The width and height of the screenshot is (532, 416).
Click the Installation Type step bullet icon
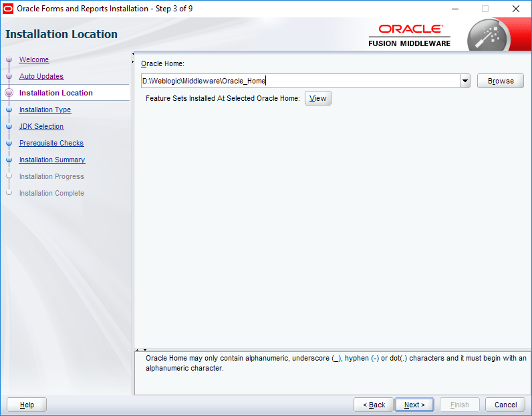[x=9, y=110]
